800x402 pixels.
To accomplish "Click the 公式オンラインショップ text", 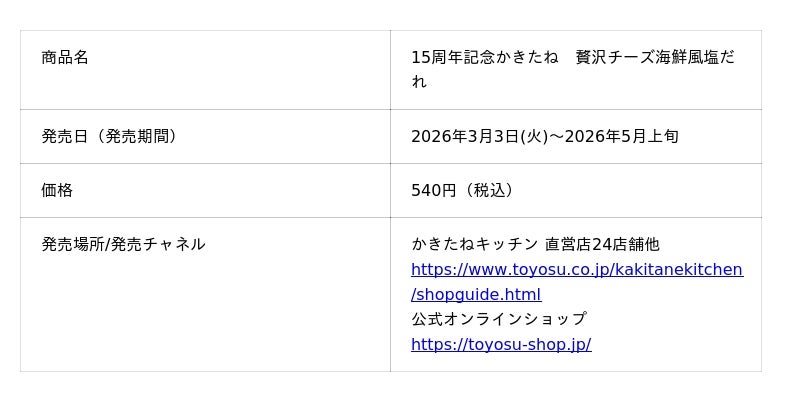I will coord(498,319).
